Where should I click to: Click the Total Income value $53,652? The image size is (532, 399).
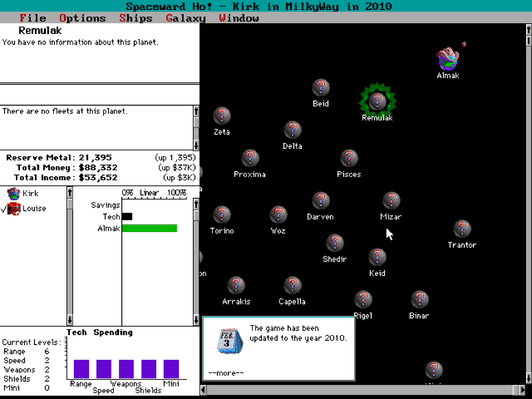coord(98,178)
